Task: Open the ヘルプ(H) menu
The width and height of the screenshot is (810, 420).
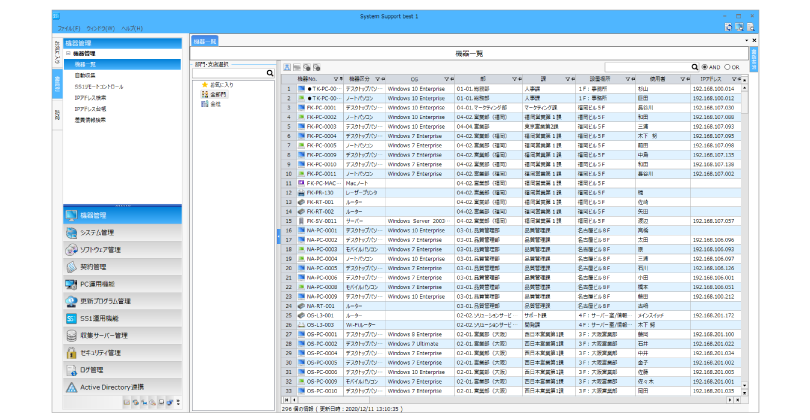Action: pos(132,28)
